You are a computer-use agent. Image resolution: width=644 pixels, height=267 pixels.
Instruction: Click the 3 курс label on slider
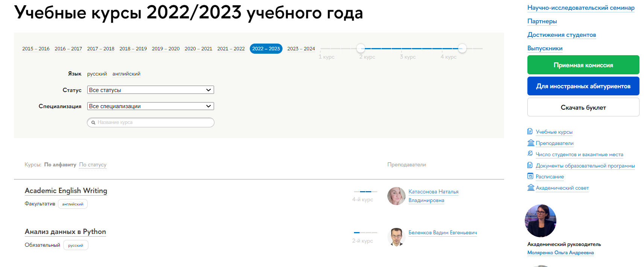pyautogui.click(x=408, y=57)
